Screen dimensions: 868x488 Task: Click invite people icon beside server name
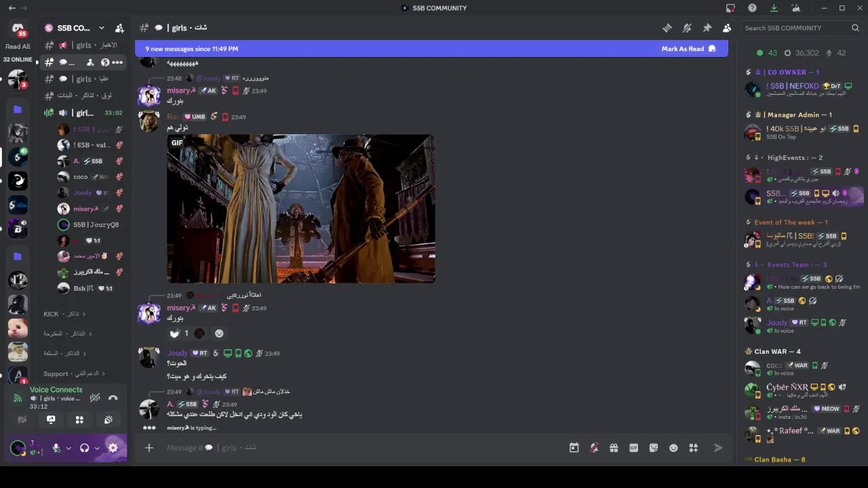[x=119, y=28]
